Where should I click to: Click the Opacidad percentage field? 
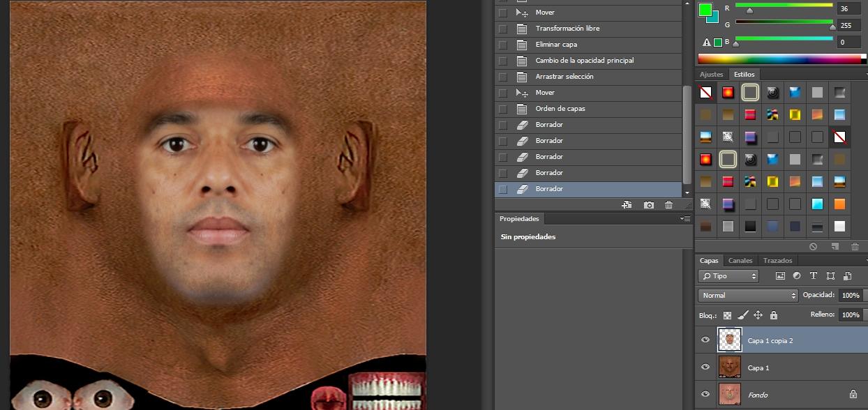(x=850, y=296)
